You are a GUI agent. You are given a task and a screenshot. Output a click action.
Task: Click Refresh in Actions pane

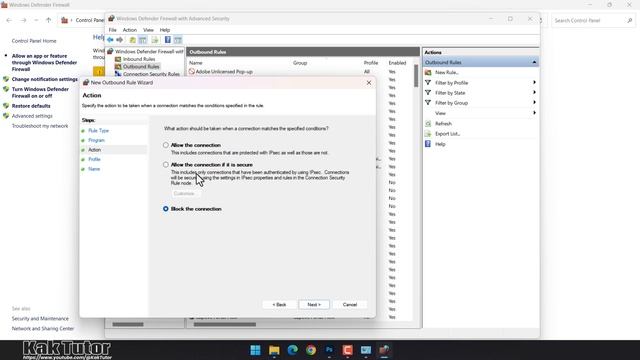443,124
